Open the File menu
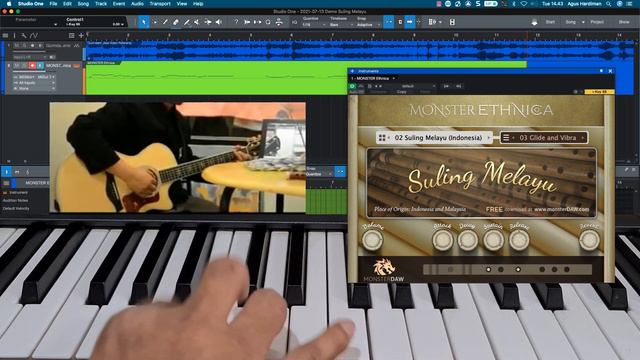 tap(53, 4)
